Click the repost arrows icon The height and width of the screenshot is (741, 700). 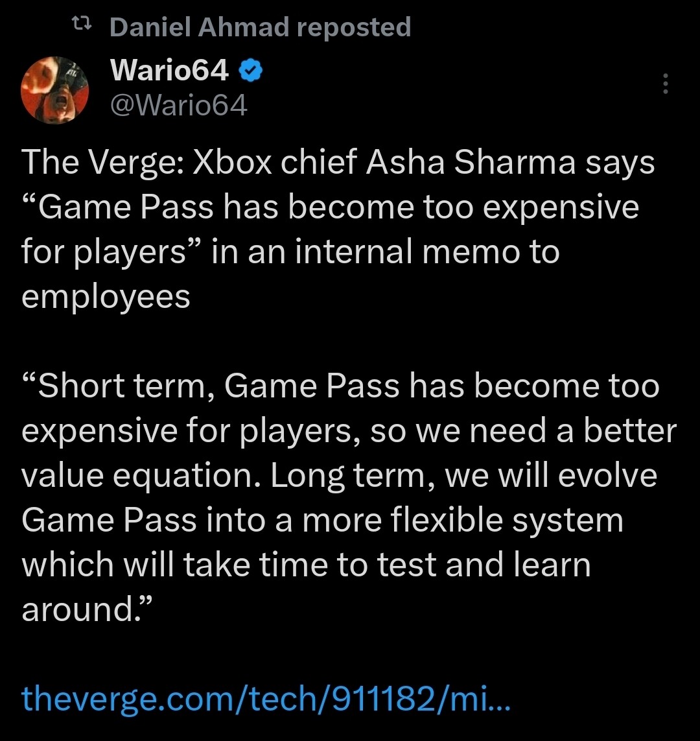pos(82,26)
